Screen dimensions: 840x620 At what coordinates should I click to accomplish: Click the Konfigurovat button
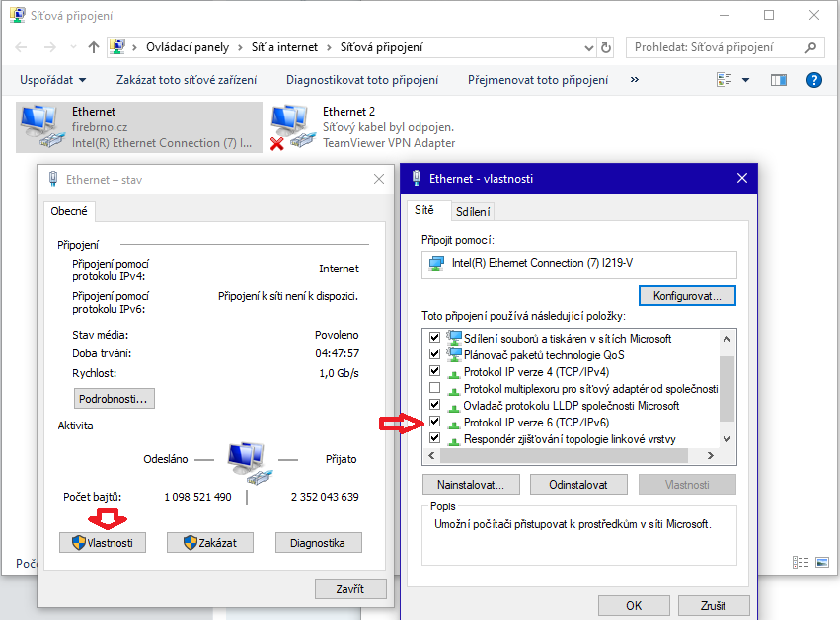[x=687, y=295]
